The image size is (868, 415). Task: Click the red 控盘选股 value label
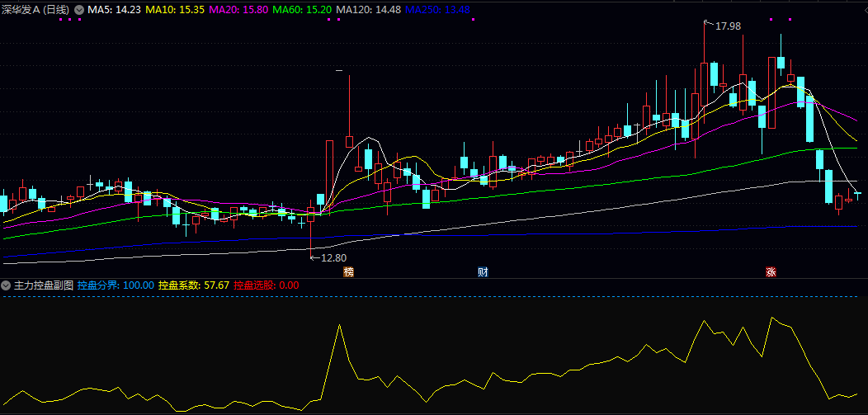pos(266,285)
